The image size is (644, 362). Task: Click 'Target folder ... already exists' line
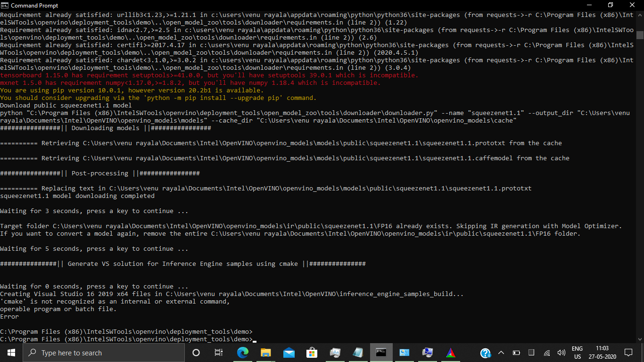point(311,226)
